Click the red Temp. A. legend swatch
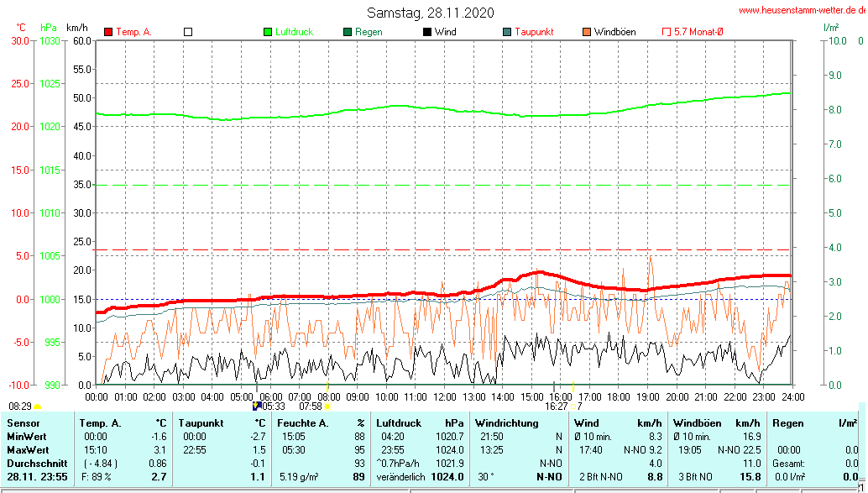Screen dimensions: 868x493 click(x=108, y=32)
